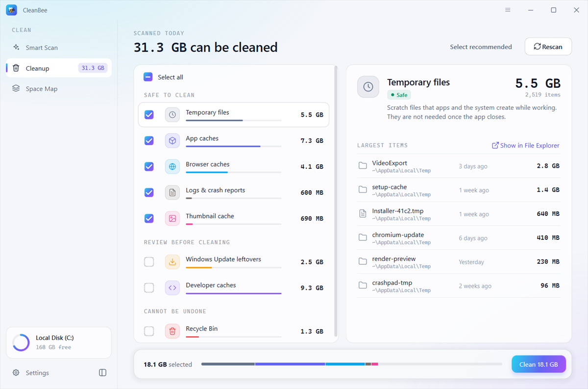Click the Windows Update leftovers label
The width and height of the screenshot is (588, 389).
pyautogui.click(x=223, y=259)
